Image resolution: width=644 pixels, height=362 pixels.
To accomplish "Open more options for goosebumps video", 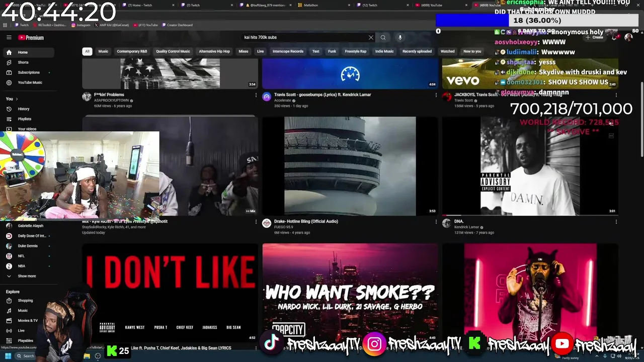I will coord(436,95).
